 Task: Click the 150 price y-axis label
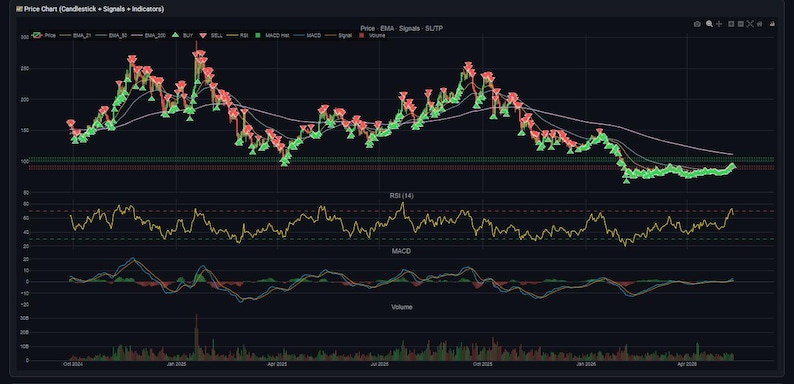24,130
